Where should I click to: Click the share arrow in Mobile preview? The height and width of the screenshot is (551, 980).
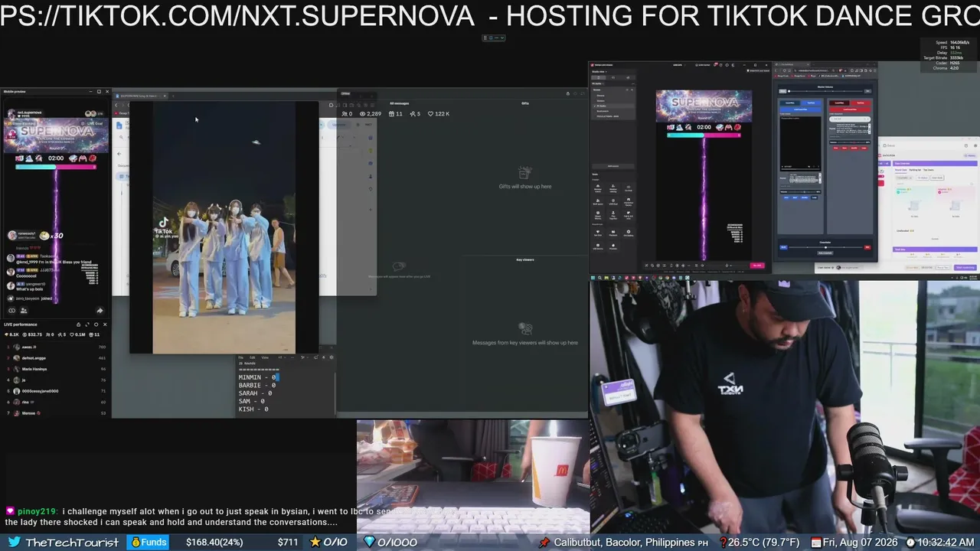point(100,311)
